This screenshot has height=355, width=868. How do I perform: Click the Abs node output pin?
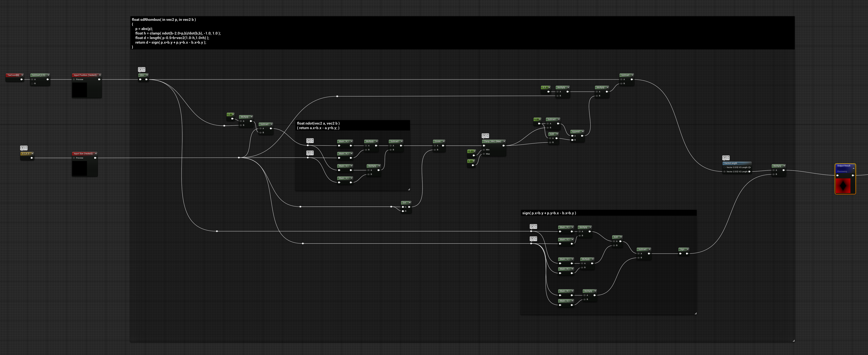(x=146, y=80)
